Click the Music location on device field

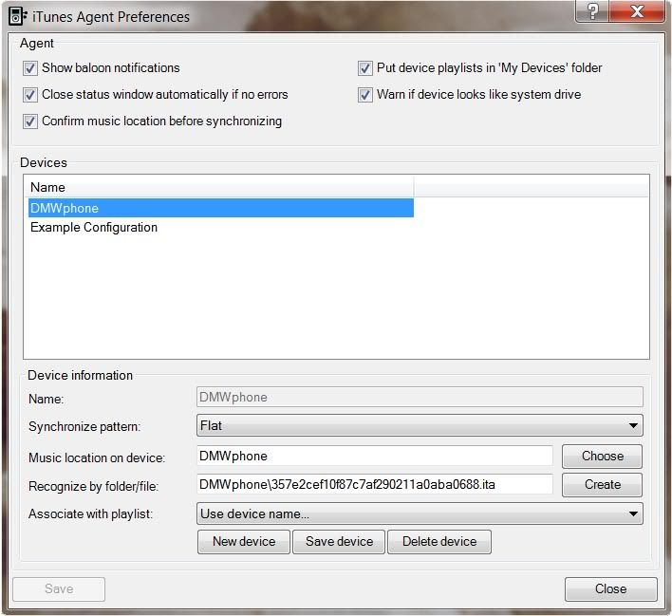coord(375,456)
